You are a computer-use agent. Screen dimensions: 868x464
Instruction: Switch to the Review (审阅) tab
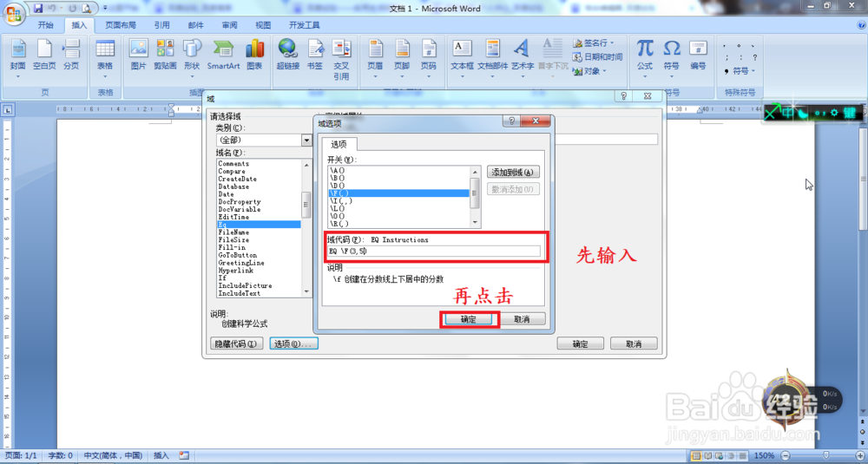(x=230, y=25)
